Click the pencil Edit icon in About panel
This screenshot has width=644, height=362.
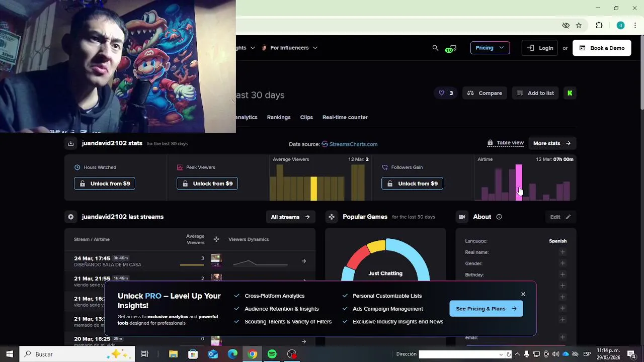point(568,217)
